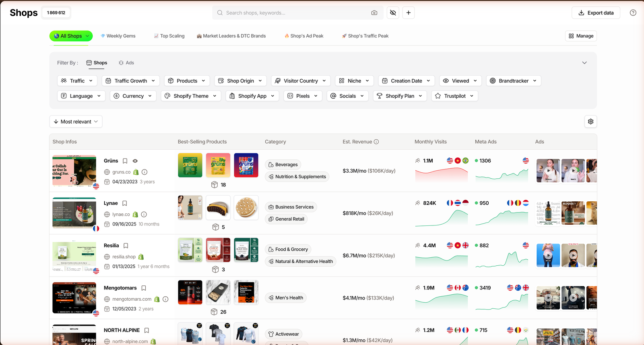This screenshot has height=345, width=644.
Task: Click the info icon beside gruns.co
Action: (x=144, y=172)
